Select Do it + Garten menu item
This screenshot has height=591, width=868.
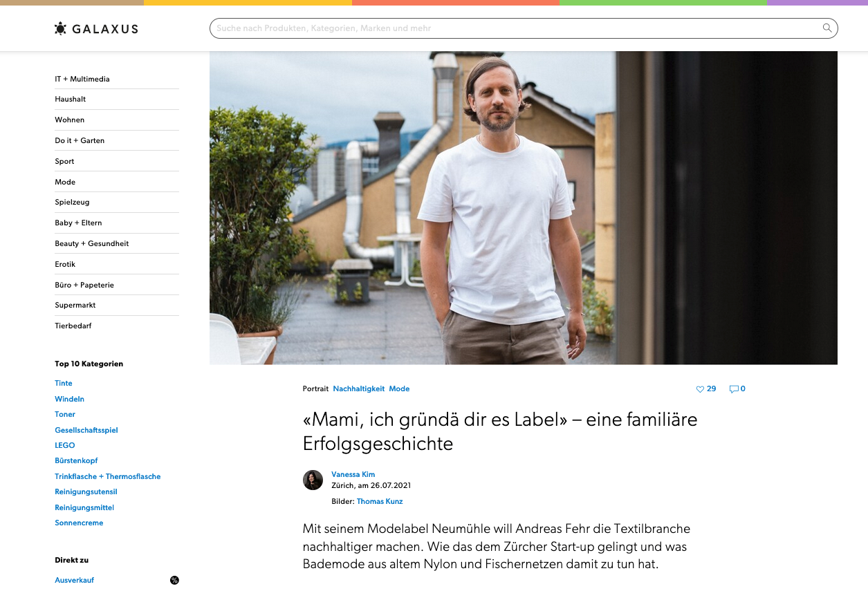coord(80,140)
